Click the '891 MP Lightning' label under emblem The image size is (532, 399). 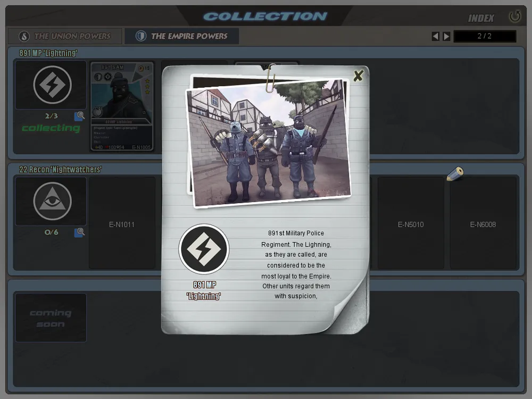point(204,290)
